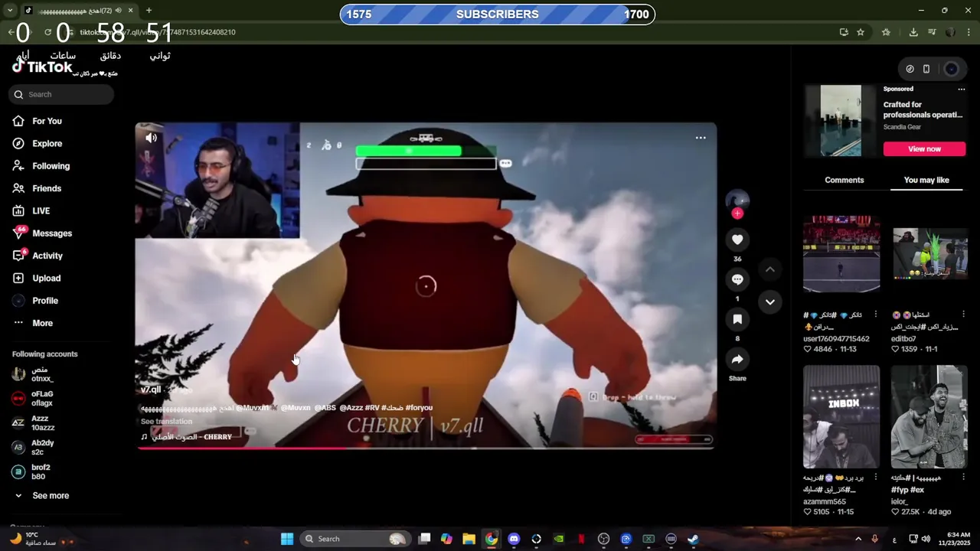The width and height of the screenshot is (980, 551).
Task: Open the browser Downloads icon
Action: pyautogui.click(x=913, y=32)
